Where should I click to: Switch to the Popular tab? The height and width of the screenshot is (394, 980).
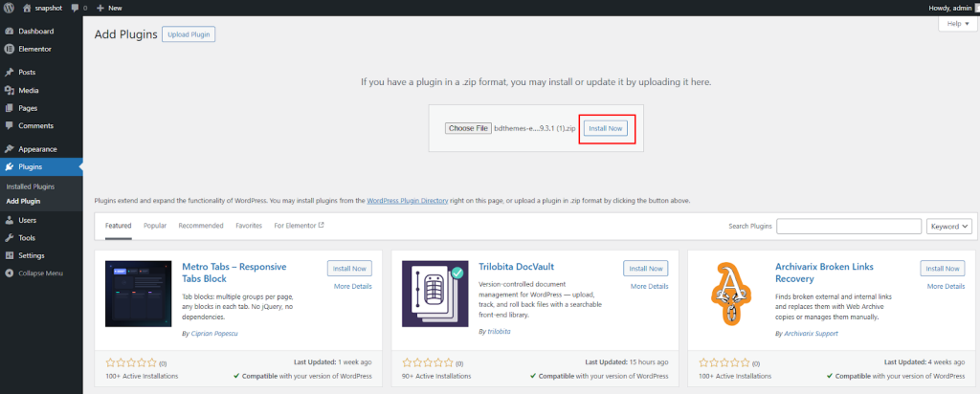click(155, 226)
